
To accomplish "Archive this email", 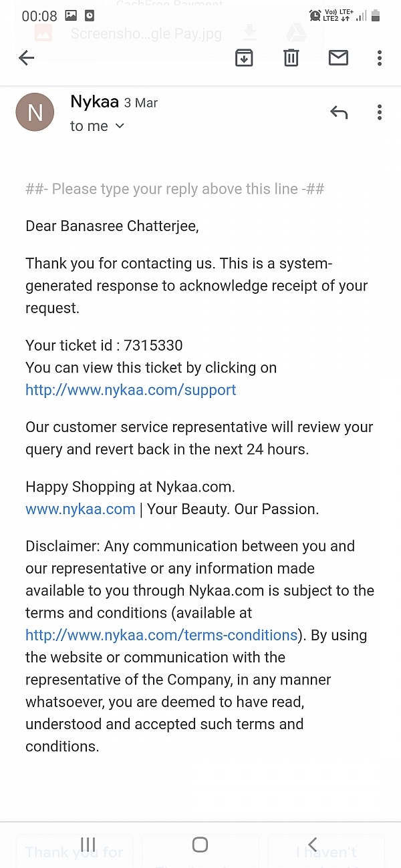I will pyautogui.click(x=244, y=58).
